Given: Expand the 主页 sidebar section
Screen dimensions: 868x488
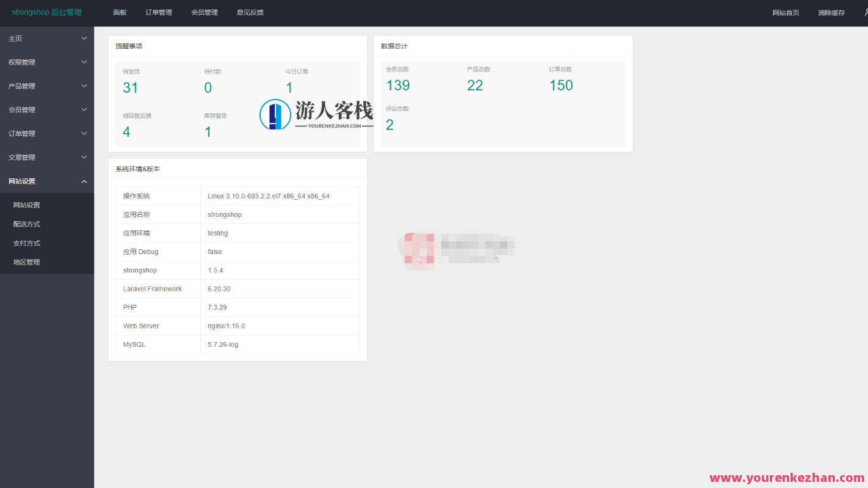Looking at the screenshot, I should [47, 38].
